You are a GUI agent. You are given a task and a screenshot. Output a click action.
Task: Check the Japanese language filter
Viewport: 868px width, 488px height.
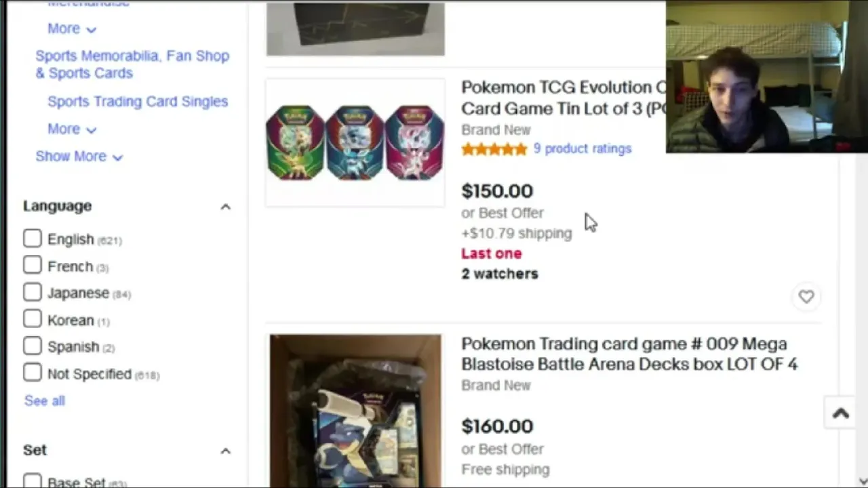pyautogui.click(x=33, y=292)
